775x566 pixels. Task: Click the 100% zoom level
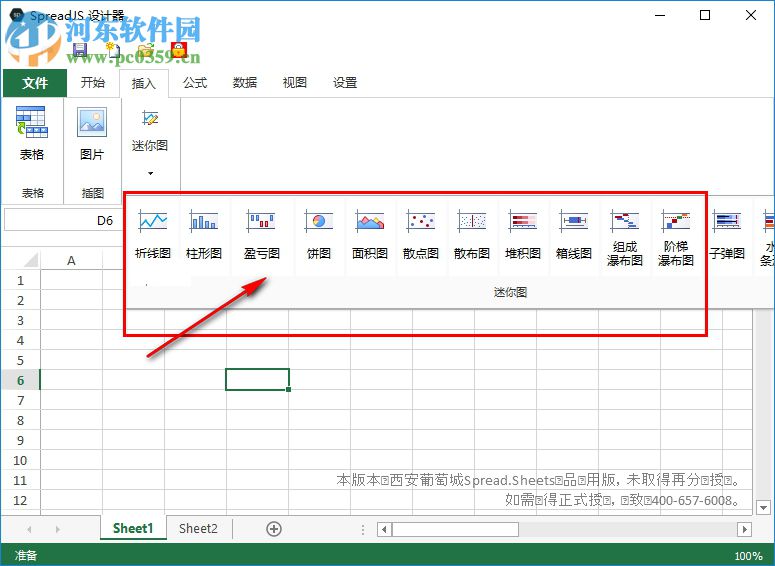click(x=748, y=556)
